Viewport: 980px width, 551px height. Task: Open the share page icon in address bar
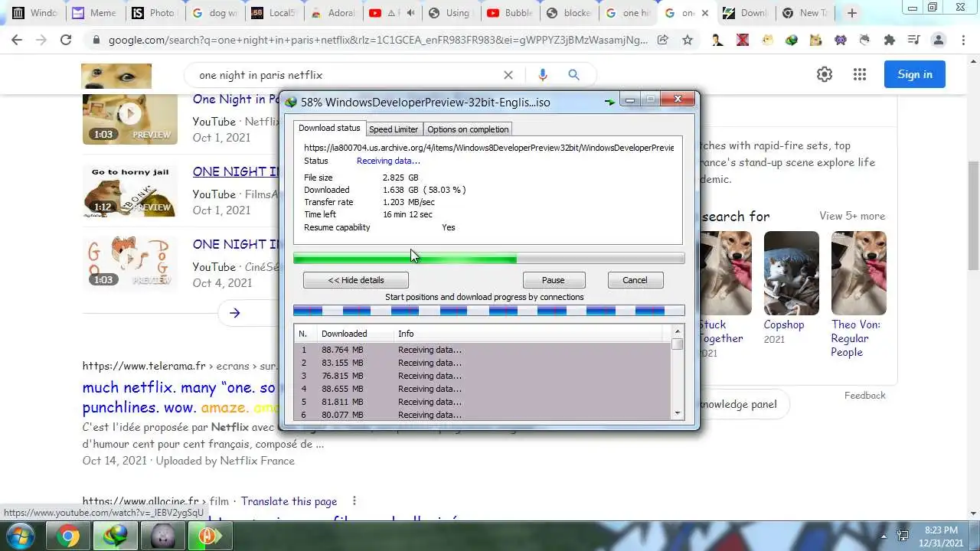663,40
